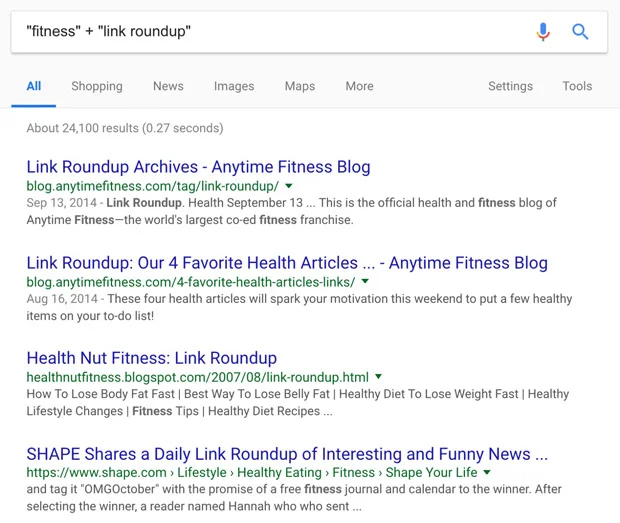
Task: Switch to the News tab
Action: click(168, 86)
